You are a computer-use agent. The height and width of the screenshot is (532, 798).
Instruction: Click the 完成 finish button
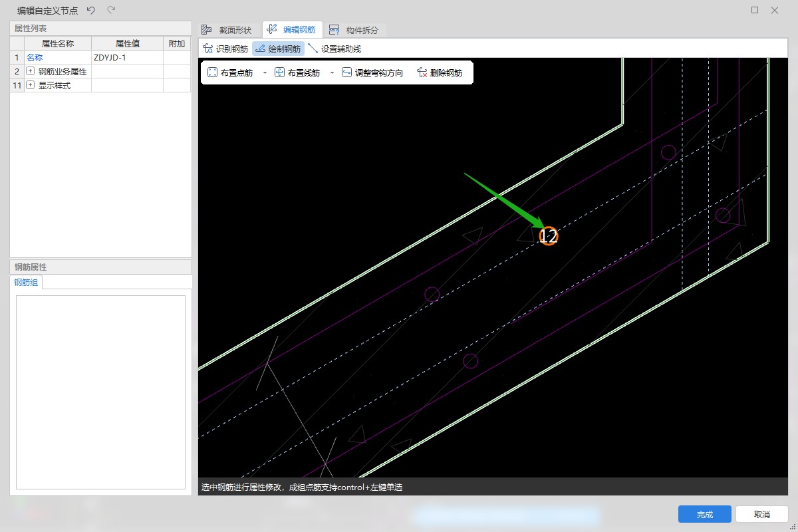tap(704, 514)
